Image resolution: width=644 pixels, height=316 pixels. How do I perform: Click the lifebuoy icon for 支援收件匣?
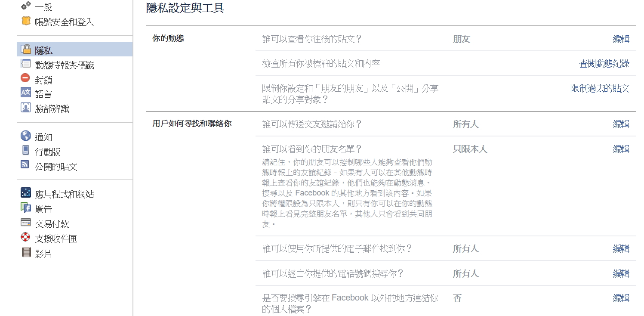point(26,237)
